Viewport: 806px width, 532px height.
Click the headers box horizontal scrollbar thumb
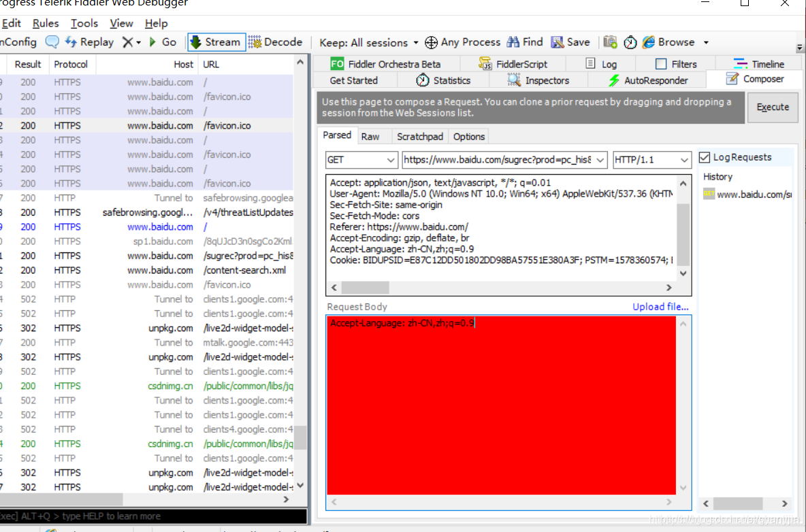[365, 288]
